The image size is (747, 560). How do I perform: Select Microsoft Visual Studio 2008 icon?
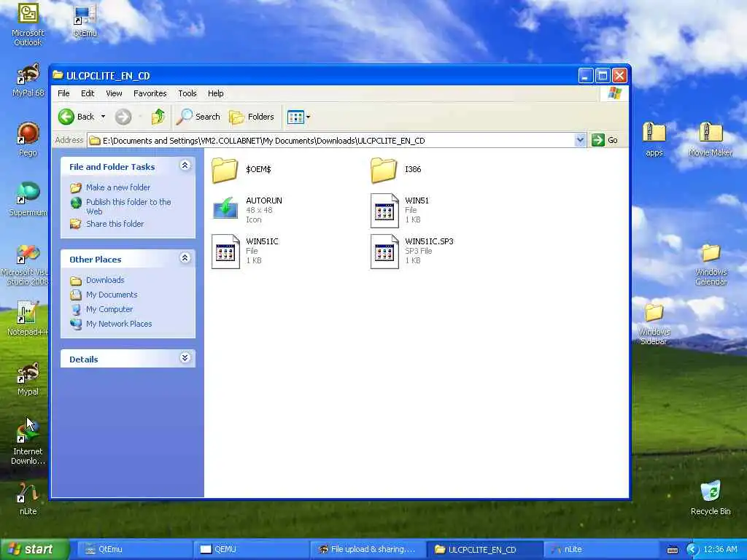[26, 265]
